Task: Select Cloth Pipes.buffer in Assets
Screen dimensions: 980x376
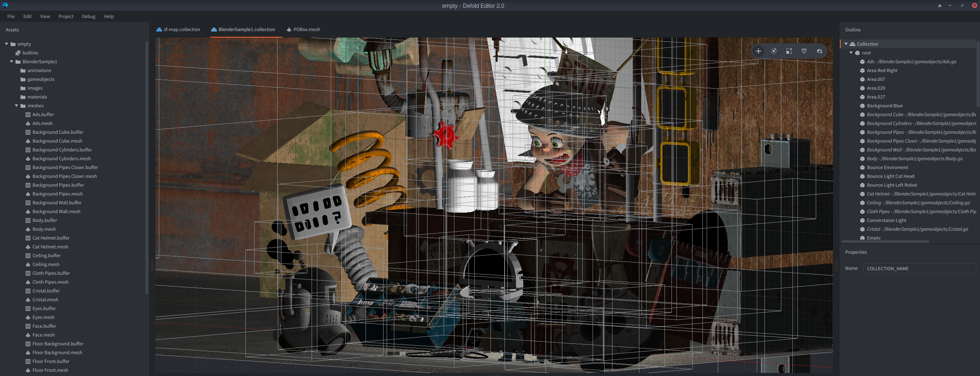Action: click(x=51, y=273)
